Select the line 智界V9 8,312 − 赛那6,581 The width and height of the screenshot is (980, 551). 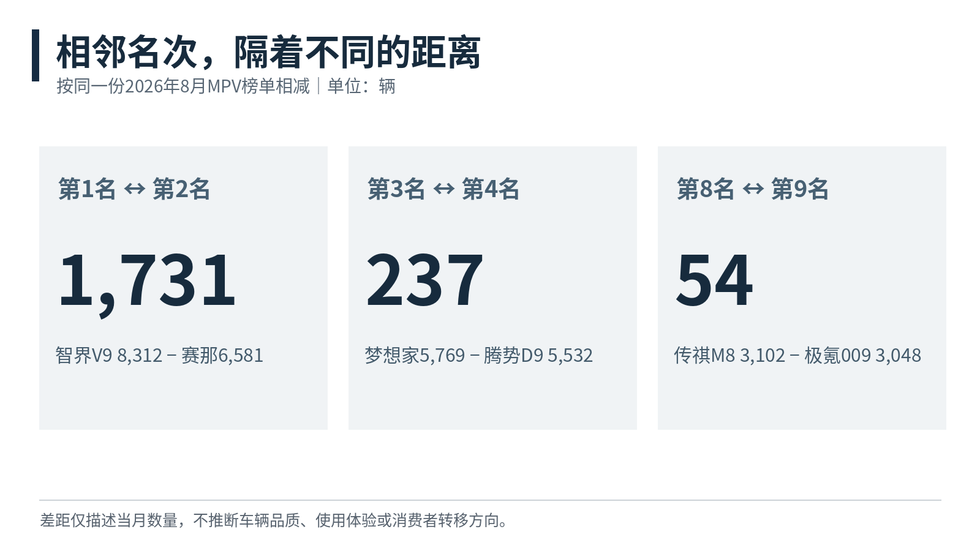159,356
